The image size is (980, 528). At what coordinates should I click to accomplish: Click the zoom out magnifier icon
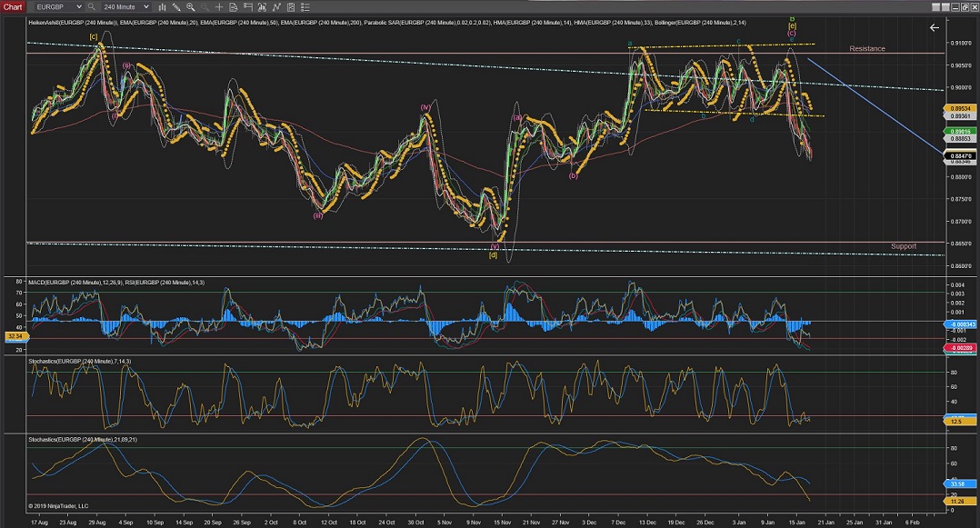(205, 7)
